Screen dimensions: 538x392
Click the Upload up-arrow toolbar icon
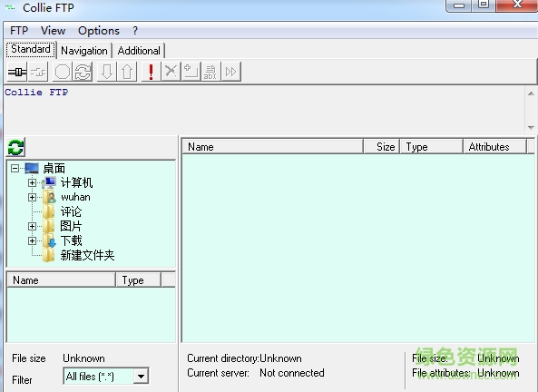127,72
